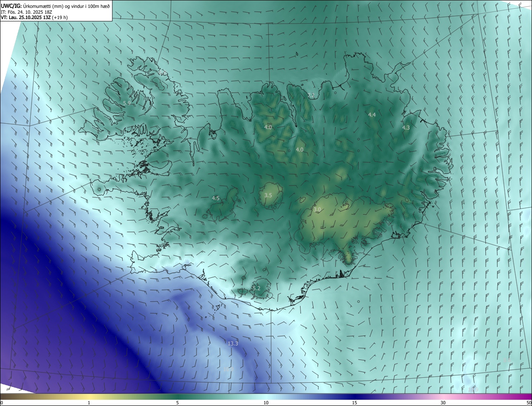Click the colour scale tick label 30

coord(443,403)
